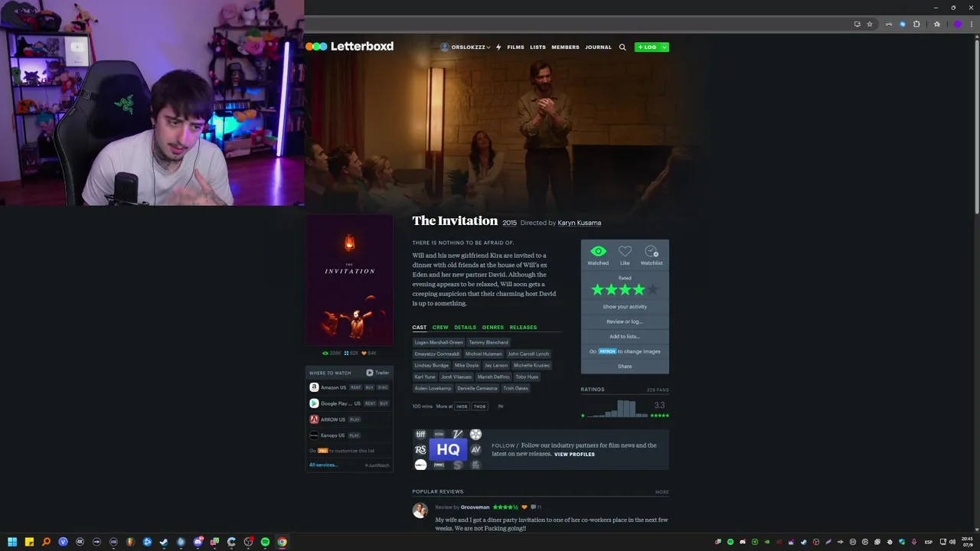Open the 2015 release year link

(x=509, y=223)
